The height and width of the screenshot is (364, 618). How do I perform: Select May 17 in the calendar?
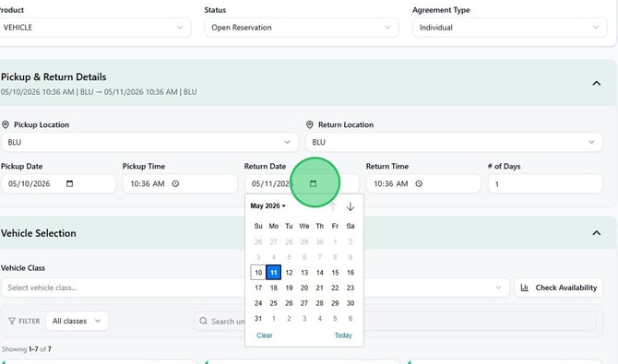[258, 288]
